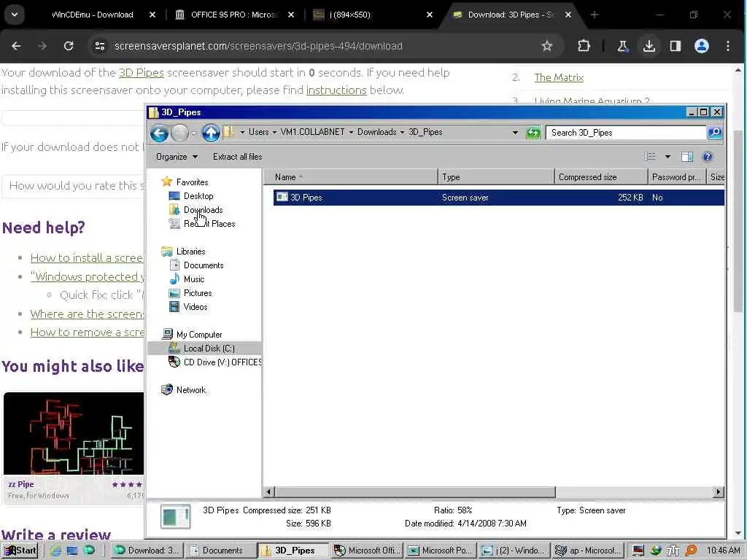The height and width of the screenshot is (560, 747).
Task: Select Favorites in the navigation pane
Action: click(x=192, y=182)
